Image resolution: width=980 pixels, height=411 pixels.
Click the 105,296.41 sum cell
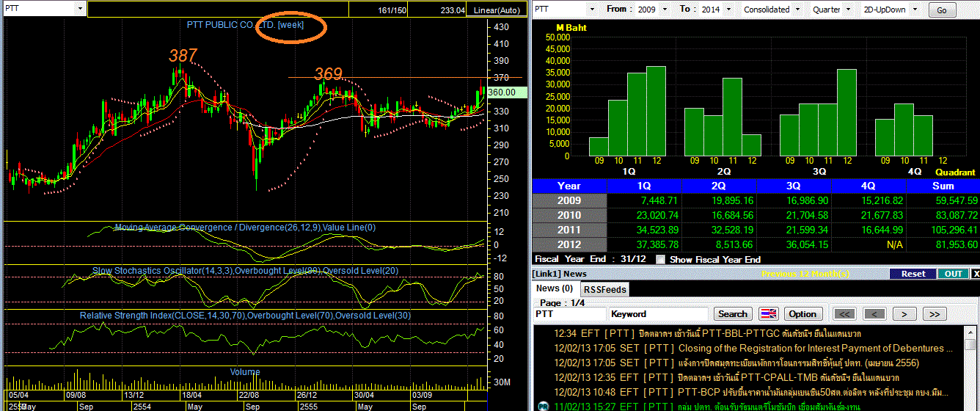point(943,230)
